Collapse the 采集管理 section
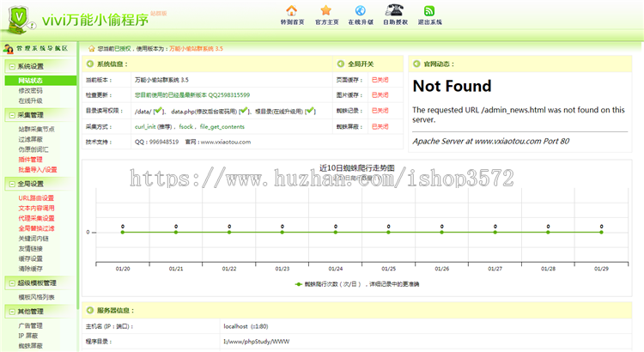This screenshot has height=352, width=644. (x=12, y=115)
